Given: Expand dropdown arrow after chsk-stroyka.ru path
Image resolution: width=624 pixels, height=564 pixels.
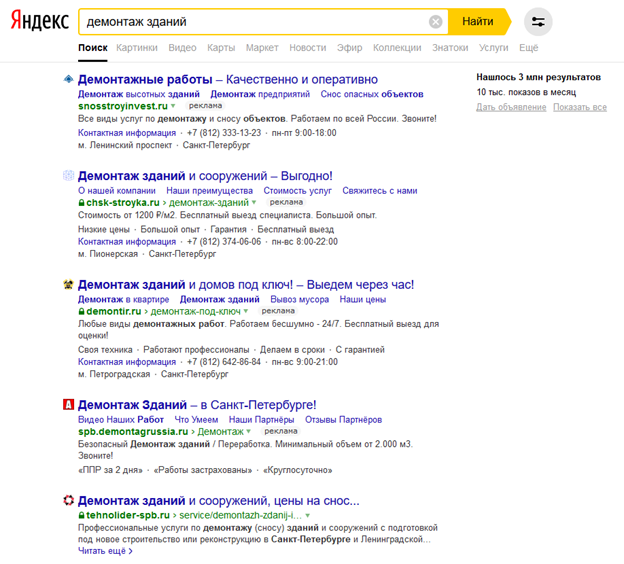Looking at the screenshot, I should tap(254, 202).
